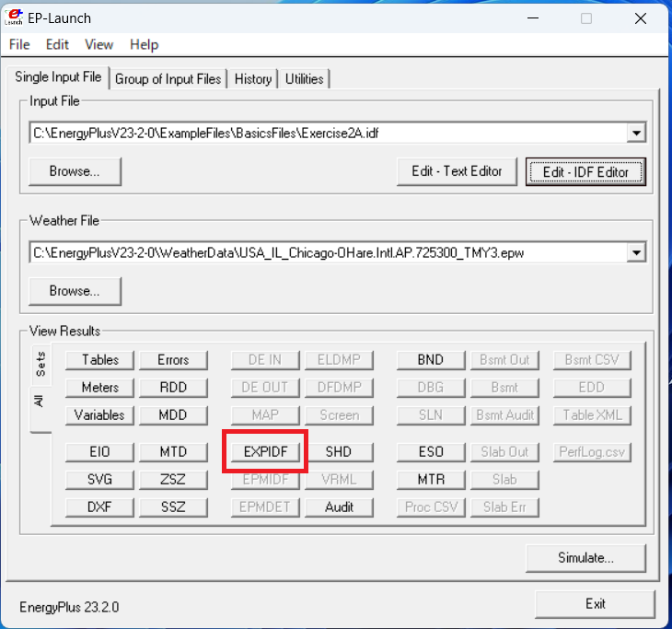Screen dimensions: 672x629
Task: Open the EXPIDF file
Action: [265, 452]
